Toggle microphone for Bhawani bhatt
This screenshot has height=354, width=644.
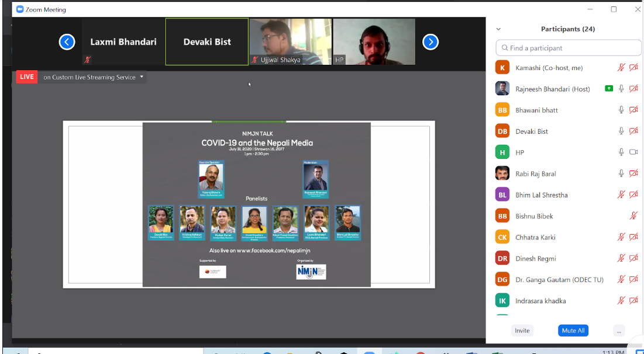coord(622,110)
